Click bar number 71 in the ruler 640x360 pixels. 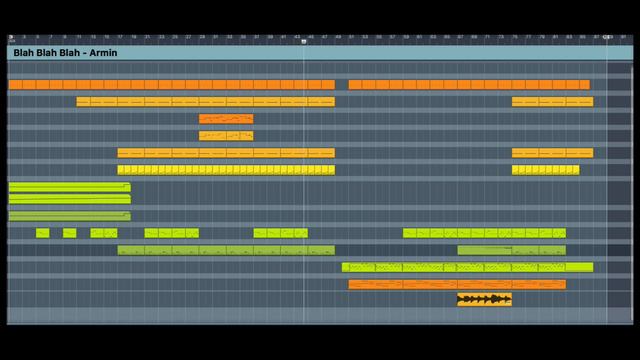[487, 37]
